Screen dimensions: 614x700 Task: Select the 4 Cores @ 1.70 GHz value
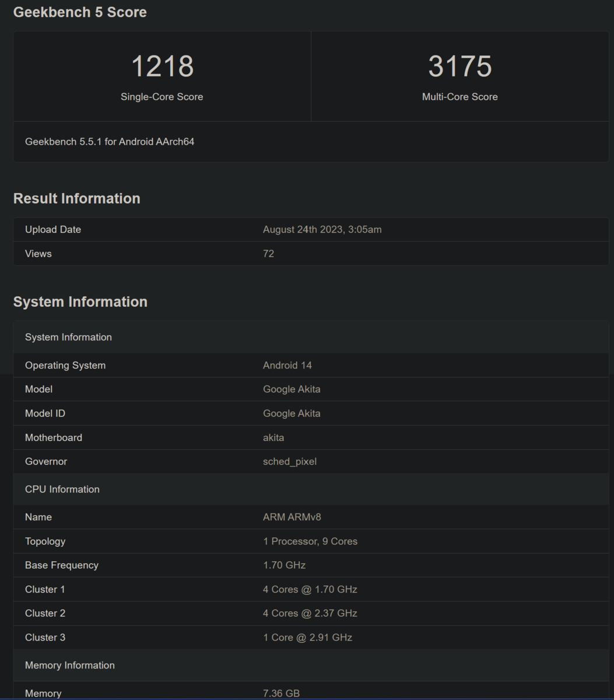point(310,590)
